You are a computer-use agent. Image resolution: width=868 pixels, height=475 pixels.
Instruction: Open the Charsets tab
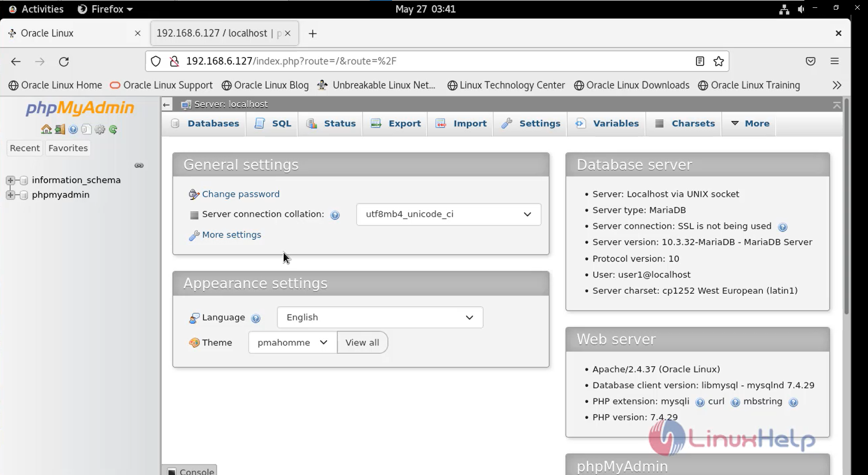coord(684,124)
